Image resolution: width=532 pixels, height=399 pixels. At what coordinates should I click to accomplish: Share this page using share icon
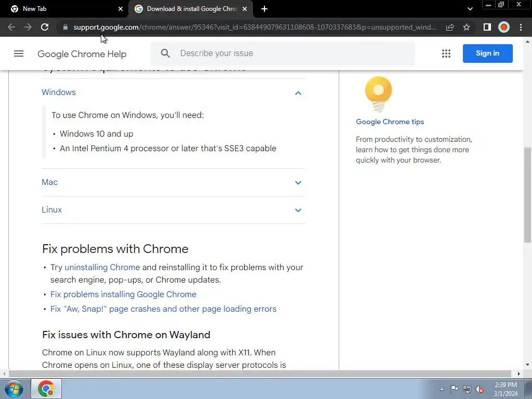(x=450, y=27)
